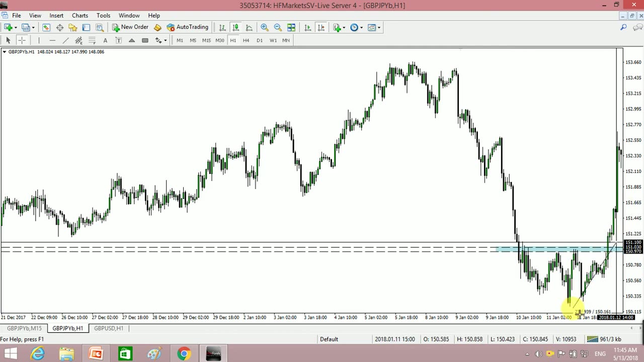
Task: Select the horizontal line tool
Action: point(52,40)
